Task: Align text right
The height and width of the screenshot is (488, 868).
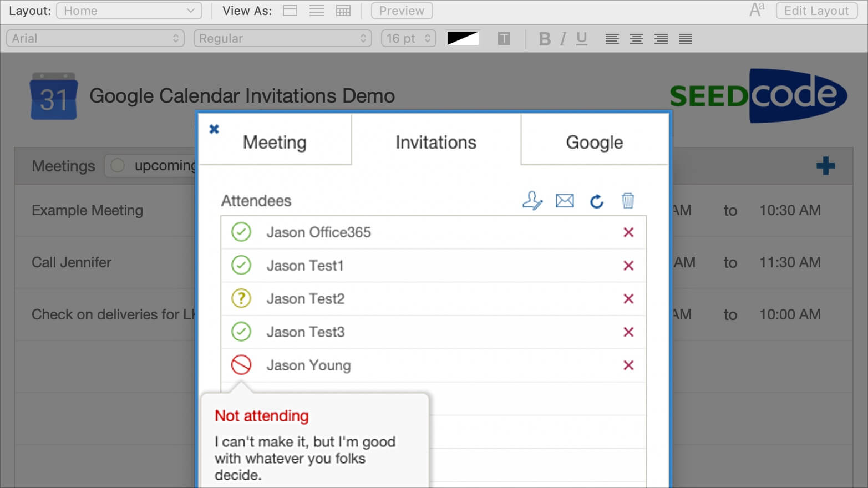Action: coord(661,38)
